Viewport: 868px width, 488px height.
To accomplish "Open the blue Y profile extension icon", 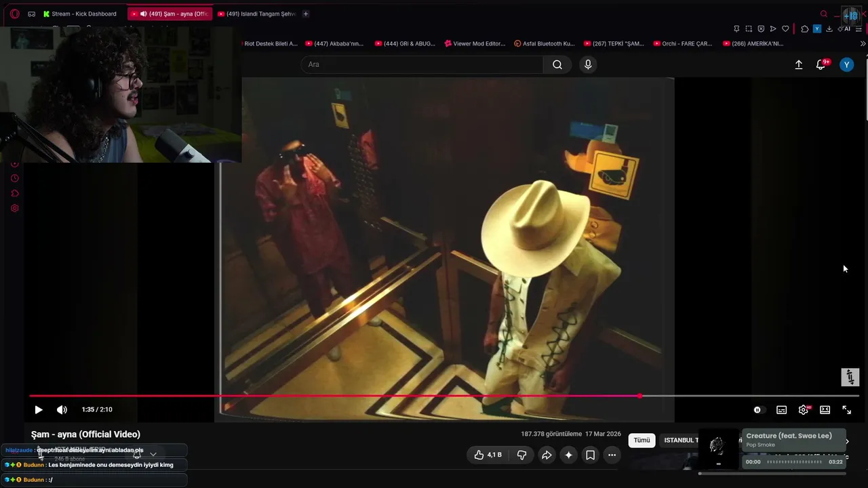I will tap(817, 28).
